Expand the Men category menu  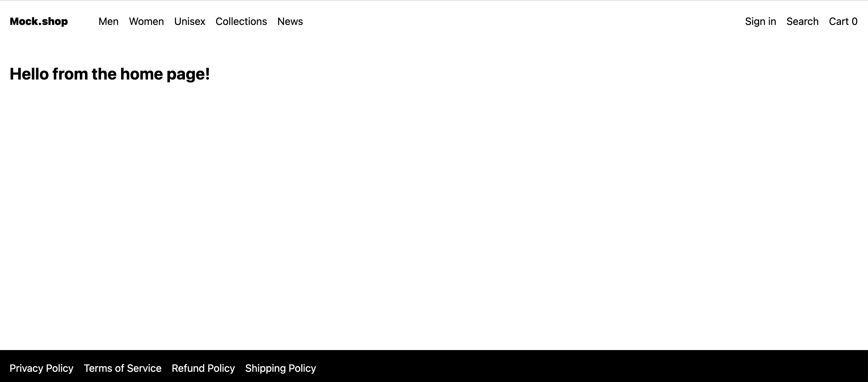coord(109,22)
